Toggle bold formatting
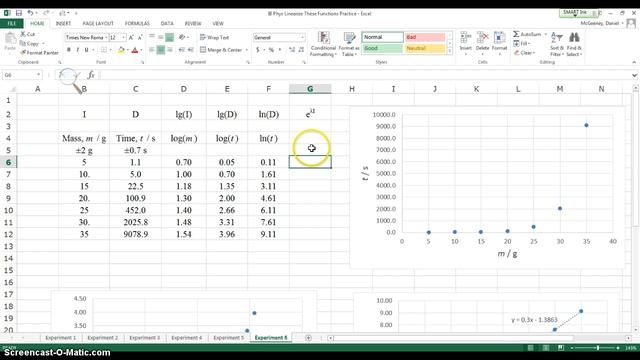Screen dimensions: 640x360 pyautogui.click(x=69, y=50)
